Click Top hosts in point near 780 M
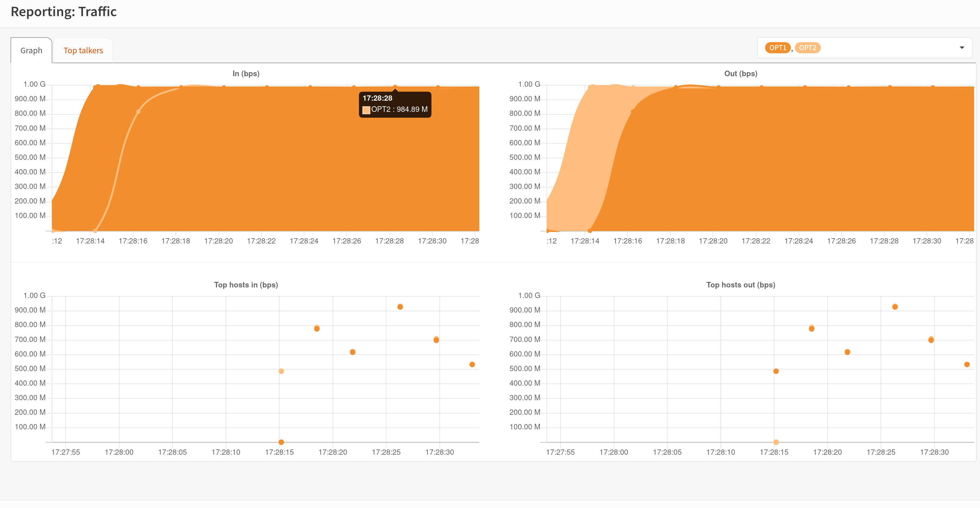 pos(317,328)
